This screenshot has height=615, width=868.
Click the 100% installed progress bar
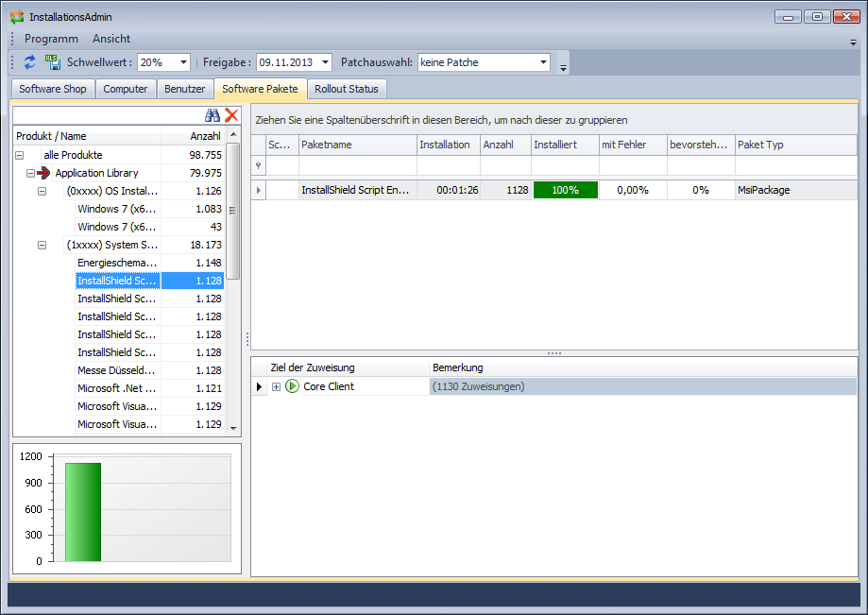coord(566,190)
